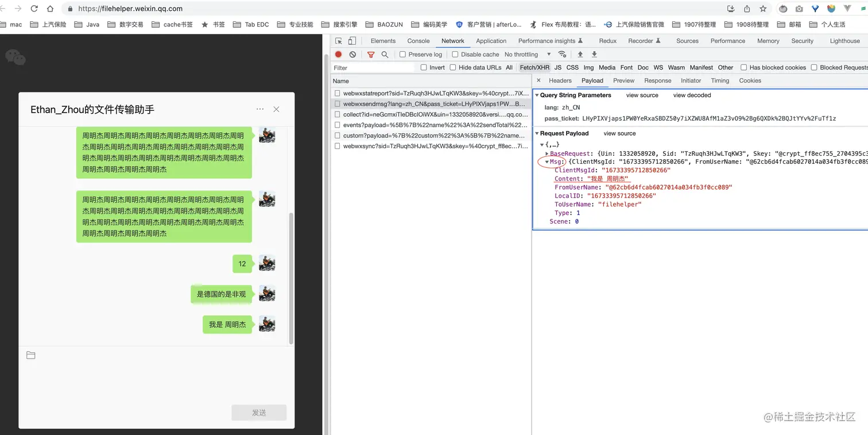Open the No throttling dropdown
Screen dimensions: 868x435
[x=528, y=55]
